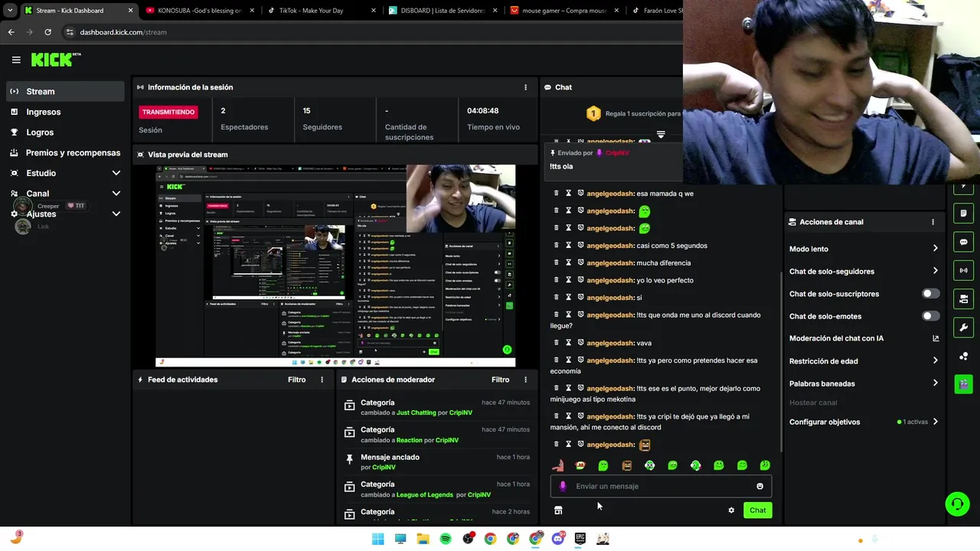Screen dimensions: 980x551
Task: Click the gift subscription badge icon
Action: click(x=593, y=114)
